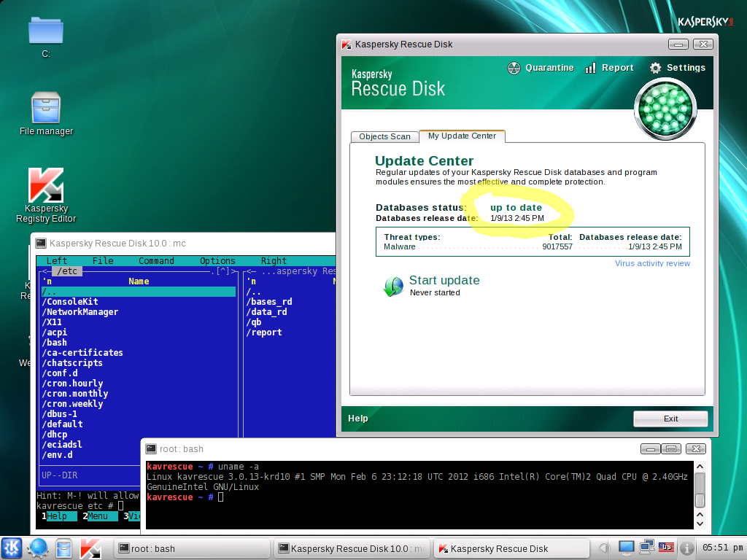Open Kaspersky Registry Editor desktop icon

(46, 195)
